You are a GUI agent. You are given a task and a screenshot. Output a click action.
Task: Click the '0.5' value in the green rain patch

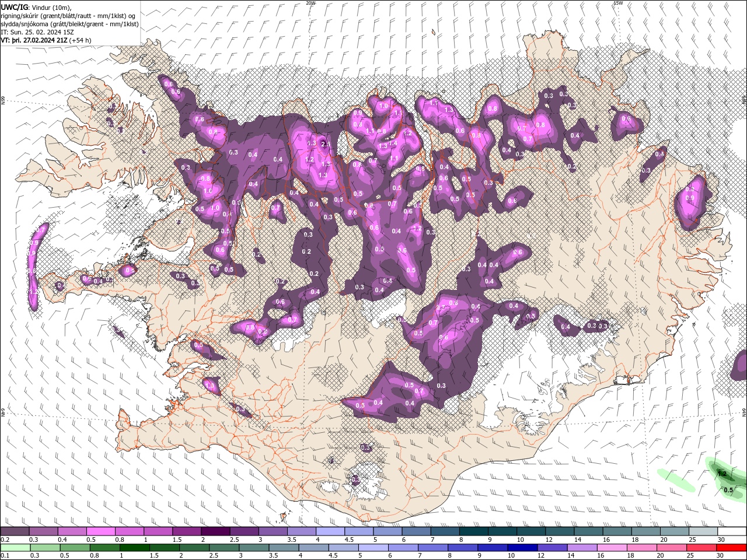pyautogui.click(x=728, y=490)
